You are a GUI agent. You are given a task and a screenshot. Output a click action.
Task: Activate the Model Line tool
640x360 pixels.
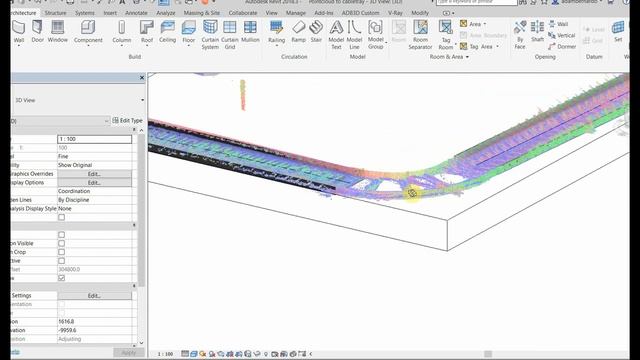click(x=354, y=35)
